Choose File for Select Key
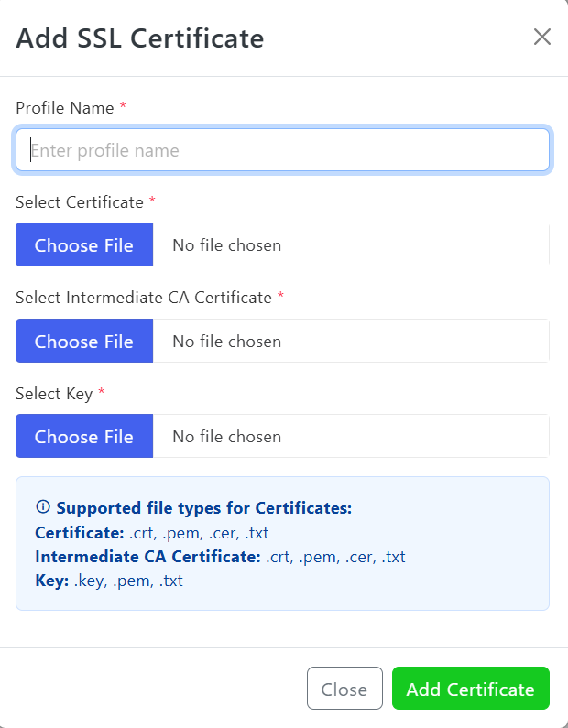Screen dimensions: 568x728 tap(84, 437)
